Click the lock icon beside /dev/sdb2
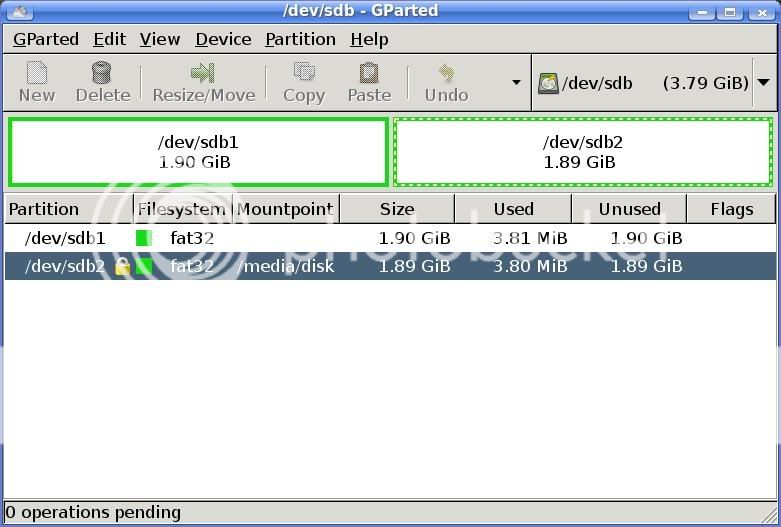The height and width of the screenshot is (527, 781). [122, 266]
